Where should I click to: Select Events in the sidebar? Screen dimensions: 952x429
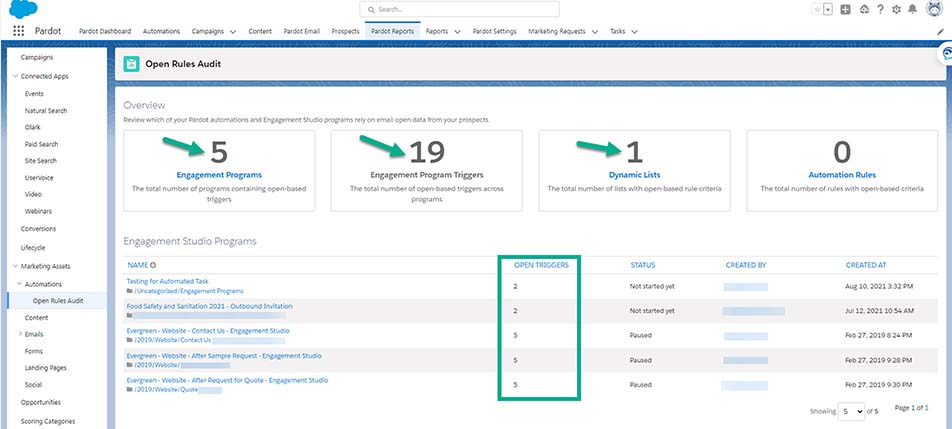(x=34, y=94)
